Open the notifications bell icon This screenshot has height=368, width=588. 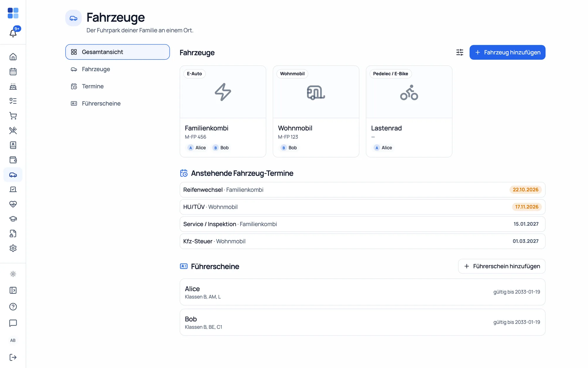[13, 33]
